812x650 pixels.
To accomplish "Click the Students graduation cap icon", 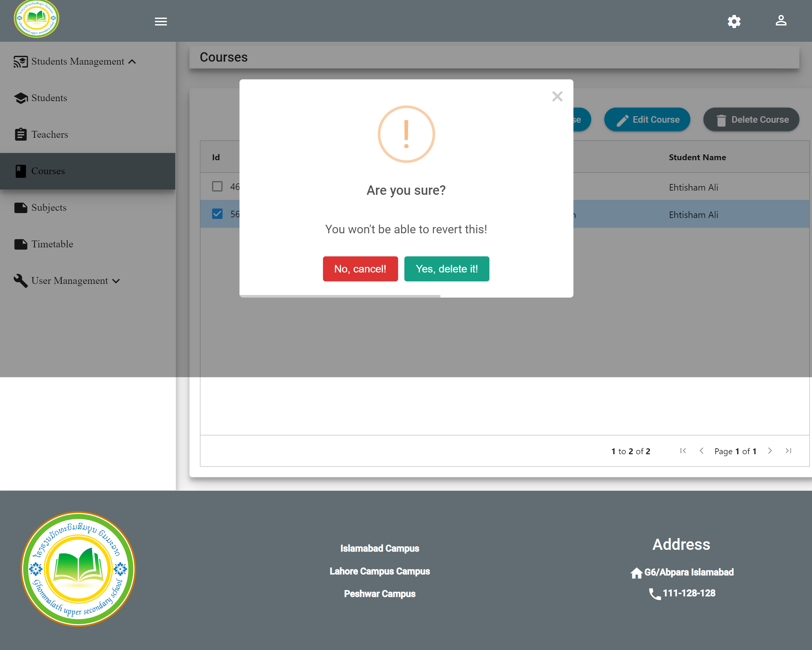I will [x=21, y=98].
